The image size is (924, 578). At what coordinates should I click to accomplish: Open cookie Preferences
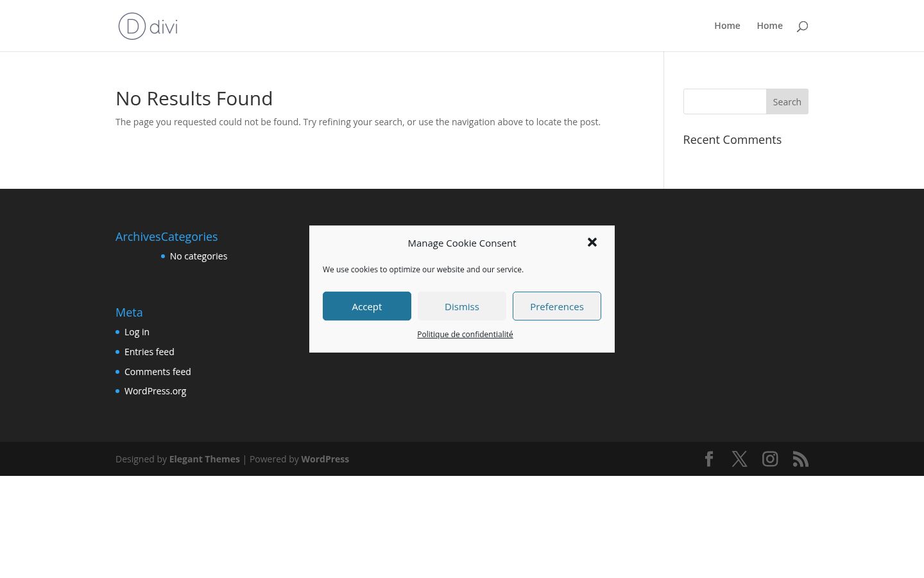[557, 306]
